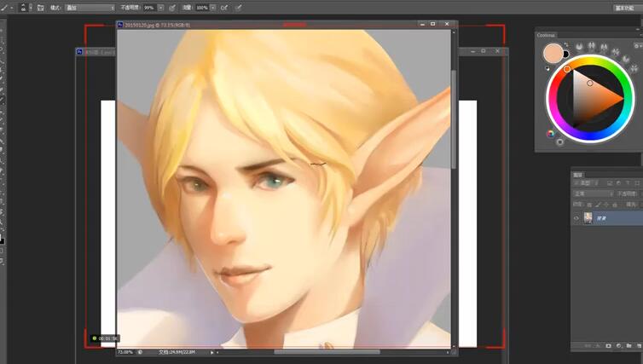Toggle pixel layer filter icon
The height and width of the screenshot is (364, 643).
point(610,182)
